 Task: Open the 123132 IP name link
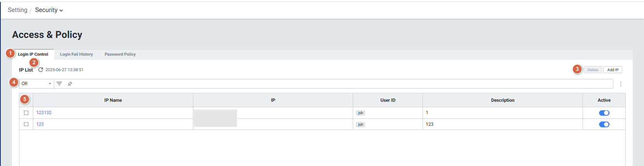click(44, 113)
